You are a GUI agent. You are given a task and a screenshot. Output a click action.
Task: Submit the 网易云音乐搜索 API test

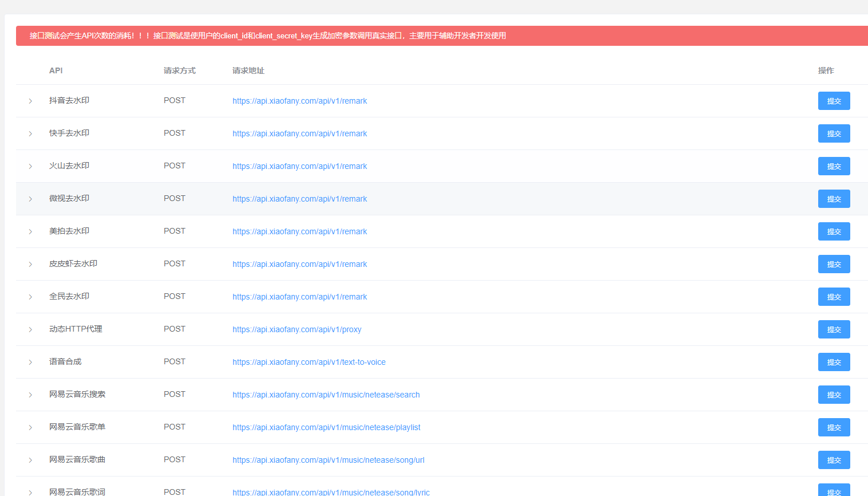(x=834, y=395)
